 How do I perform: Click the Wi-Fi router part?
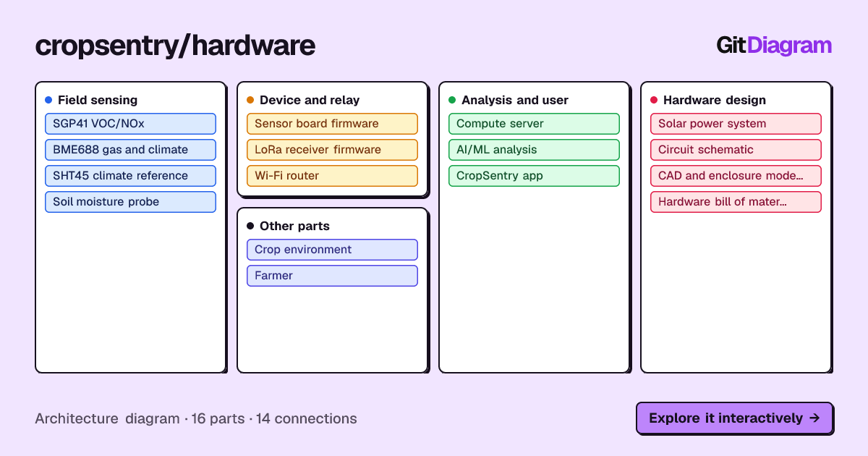point(332,176)
